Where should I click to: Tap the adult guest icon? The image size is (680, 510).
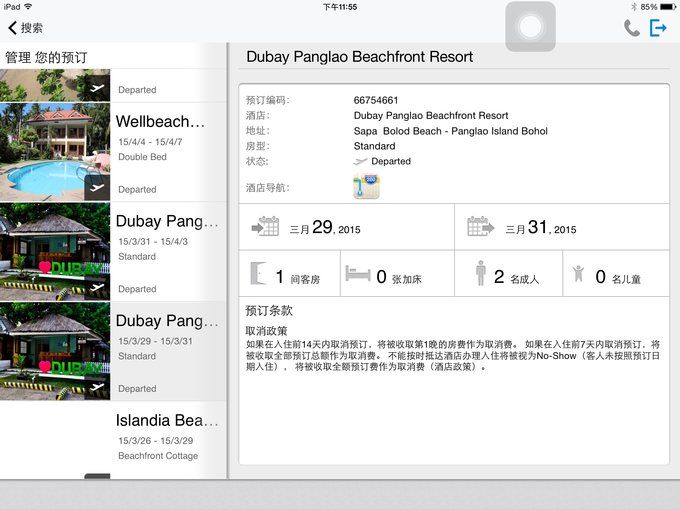click(481, 273)
